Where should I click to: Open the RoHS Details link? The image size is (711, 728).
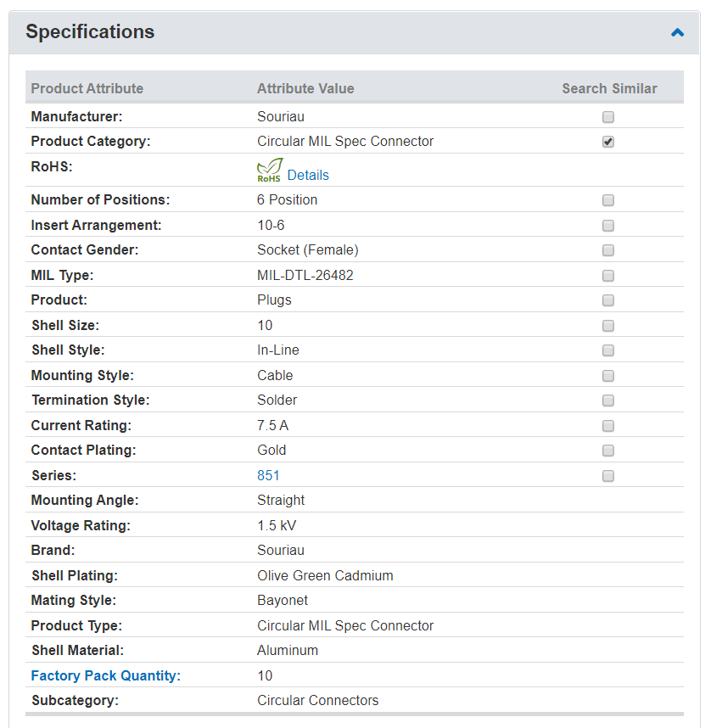308,175
